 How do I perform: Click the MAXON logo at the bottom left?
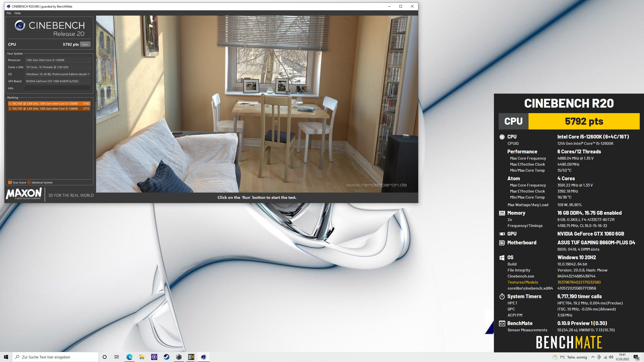click(x=24, y=194)
